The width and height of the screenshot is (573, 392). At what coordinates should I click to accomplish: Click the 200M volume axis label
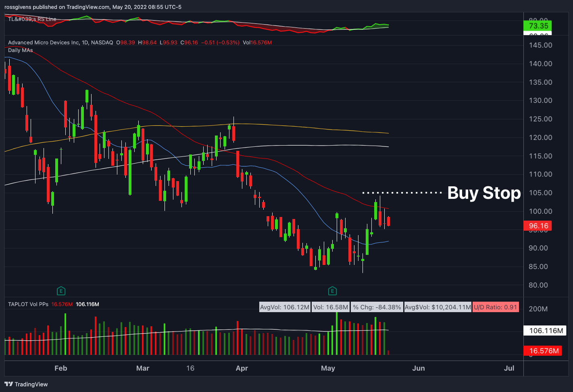538,309
